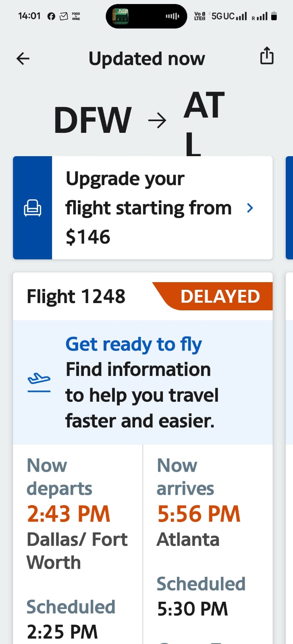Open the mail notification icon
This screenshot has width=293, height=644.
pos(64,16)
